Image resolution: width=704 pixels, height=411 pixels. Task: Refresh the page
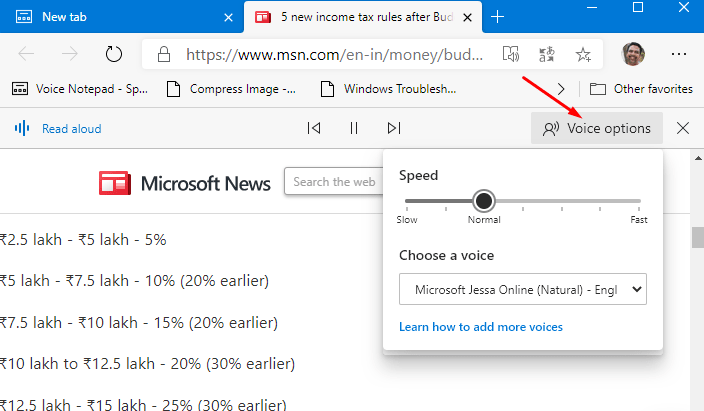114,54
